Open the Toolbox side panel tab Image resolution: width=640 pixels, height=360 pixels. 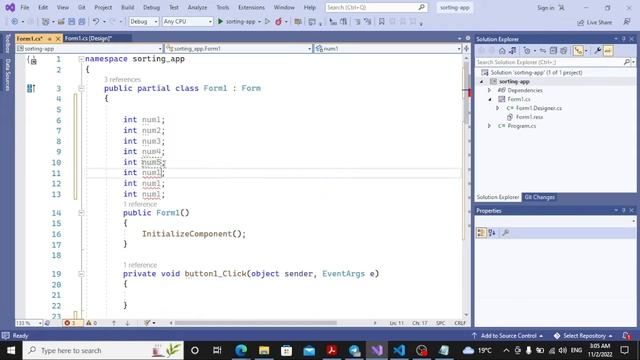pos(7,43)
